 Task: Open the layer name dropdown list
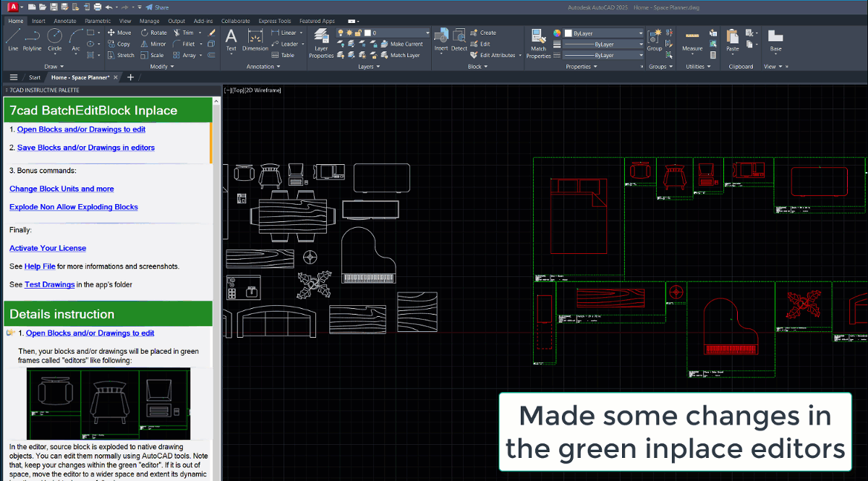(427, 33)
